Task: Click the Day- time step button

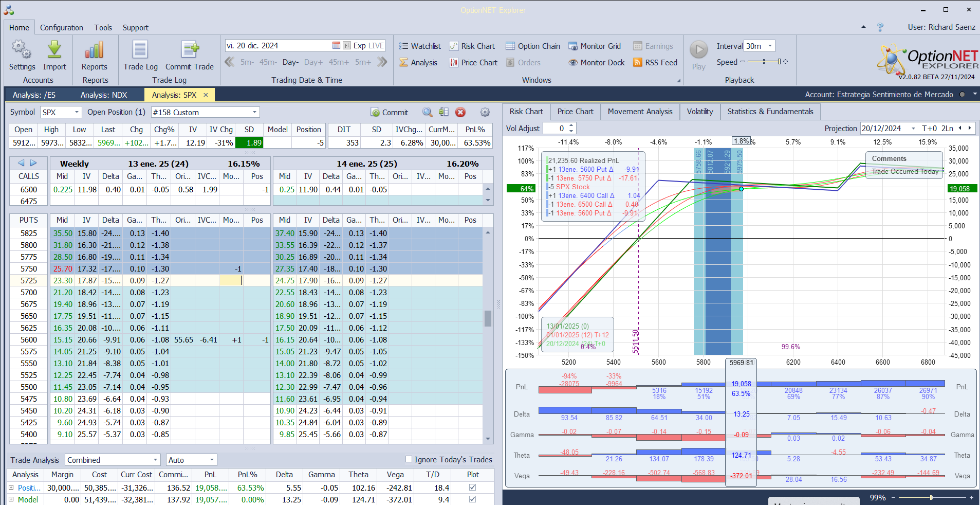Action: pos(290,62)
